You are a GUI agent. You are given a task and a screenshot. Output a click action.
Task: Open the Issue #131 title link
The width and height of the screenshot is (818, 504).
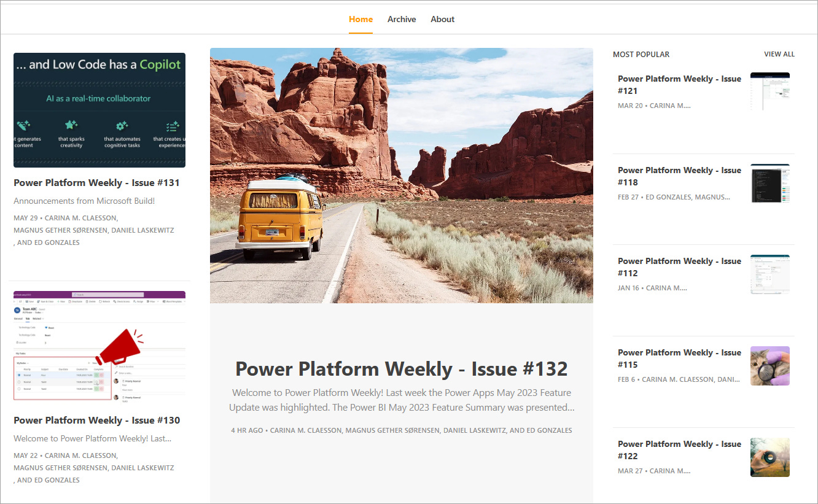pos(96,182)
